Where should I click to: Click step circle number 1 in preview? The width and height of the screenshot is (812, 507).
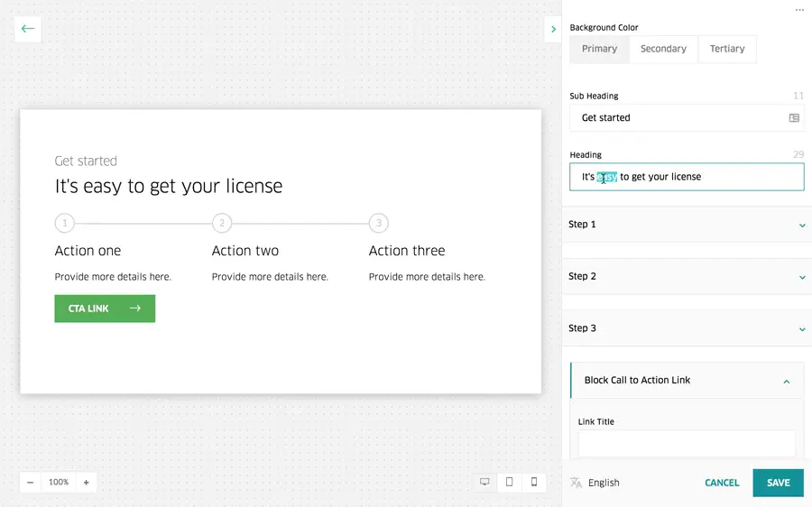pyautogui.click(x=65, y=223)
